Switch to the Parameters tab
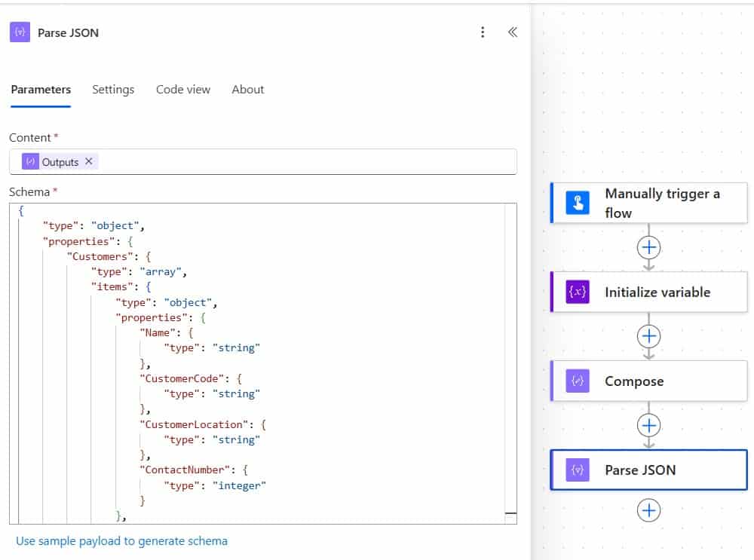The height and width of the screenshot is (560, 754). click(x=41, y=90)
